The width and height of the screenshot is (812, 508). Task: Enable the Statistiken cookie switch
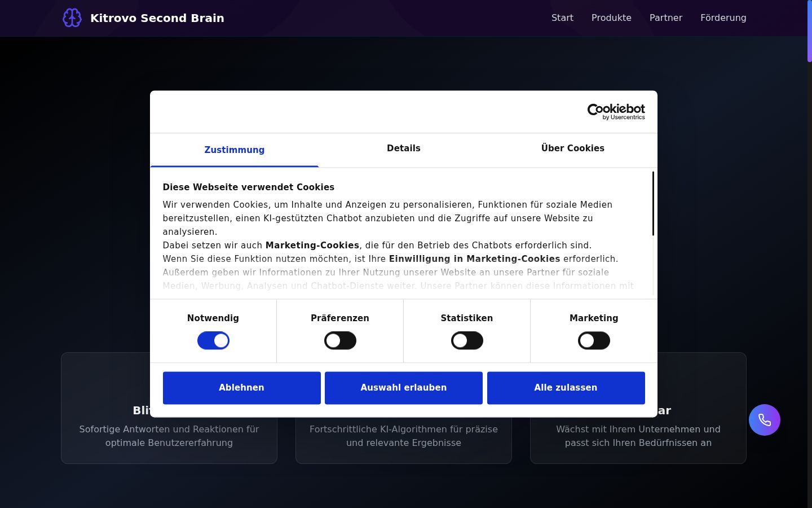[x=467, y=341]
